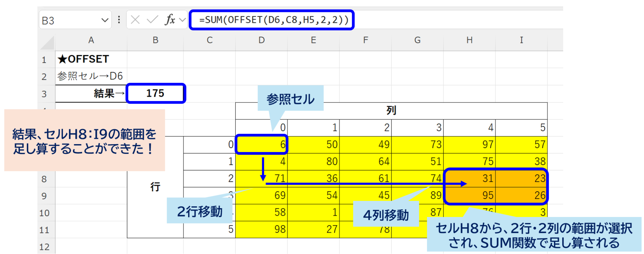Screen dimensions: 644x254
Task: Select cell A1 with ★OFFSET title
Action: coord(91,59)
